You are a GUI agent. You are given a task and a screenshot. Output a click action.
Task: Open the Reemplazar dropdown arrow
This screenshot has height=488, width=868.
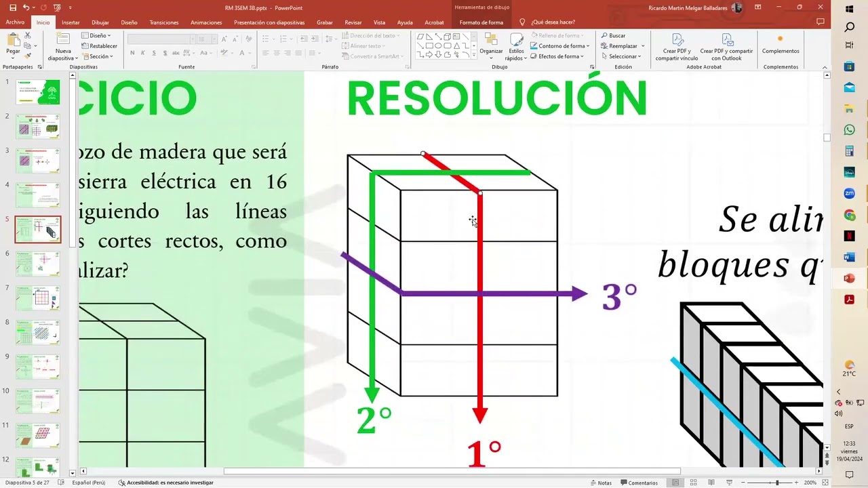tap(643, 46)
